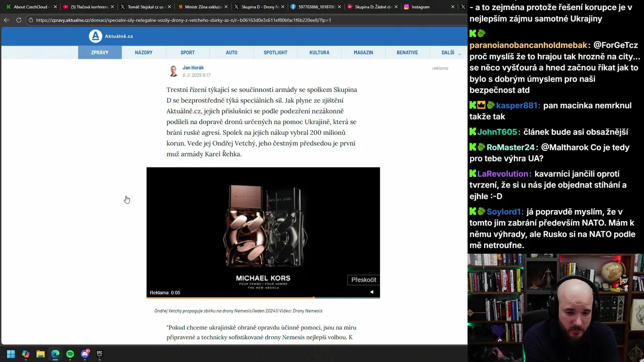Expand the DALŠÍ dropdown menu
644x362 pixels.
(x=451, y=52)
